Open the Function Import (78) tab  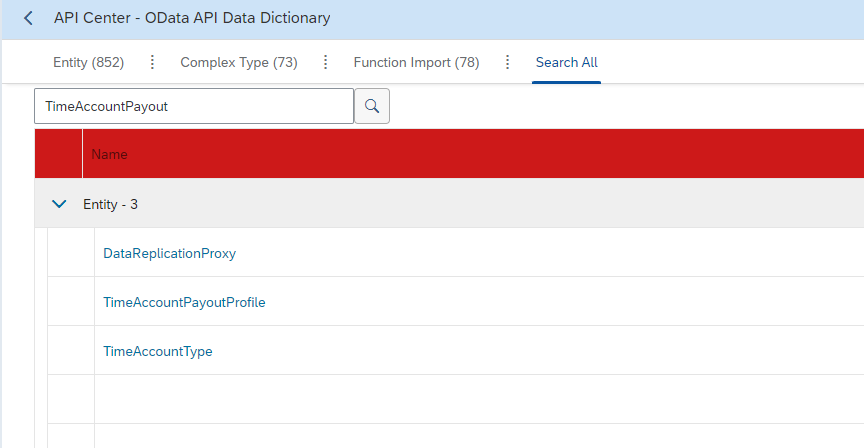[417, 62]
